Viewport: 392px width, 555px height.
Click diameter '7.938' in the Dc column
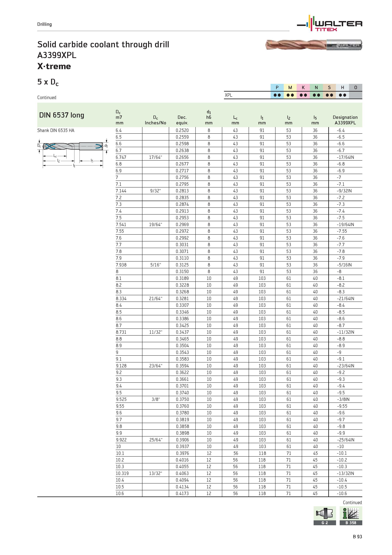click(x=121, y=265)
